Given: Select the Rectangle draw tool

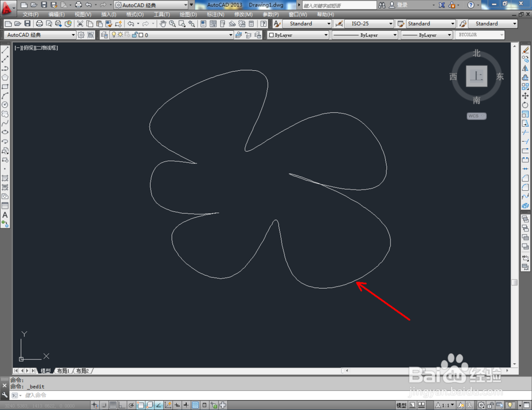Looking at the screenshot, I should point(5,87).
